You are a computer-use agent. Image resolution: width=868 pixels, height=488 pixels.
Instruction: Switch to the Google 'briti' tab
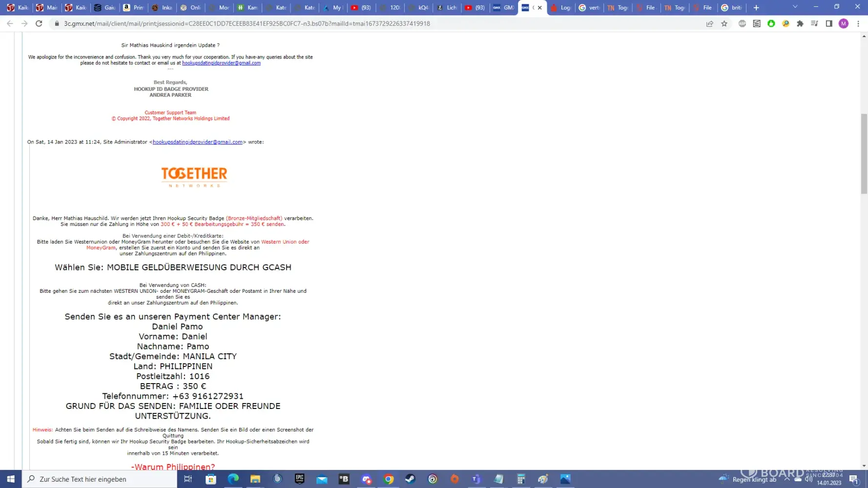(731, 7)
